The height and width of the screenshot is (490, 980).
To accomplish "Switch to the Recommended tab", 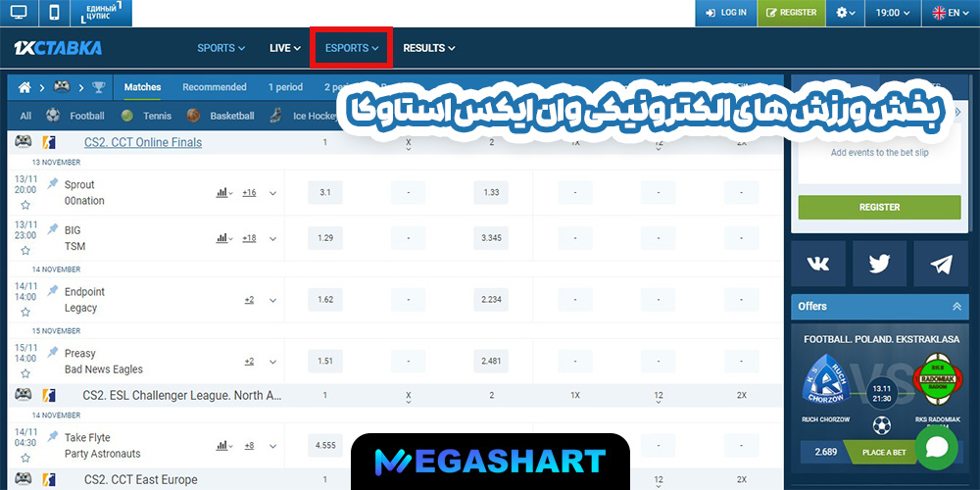I will (215, 87).
